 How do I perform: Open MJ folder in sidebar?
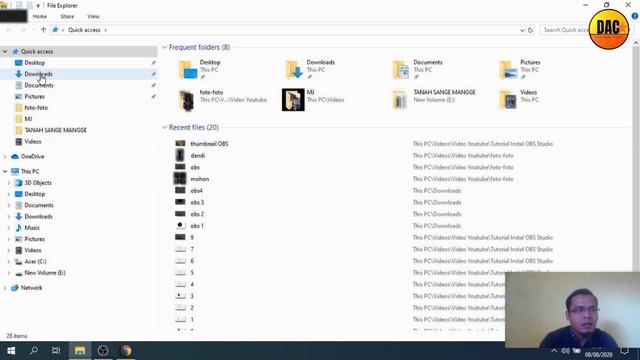click(x=28, y=119)
